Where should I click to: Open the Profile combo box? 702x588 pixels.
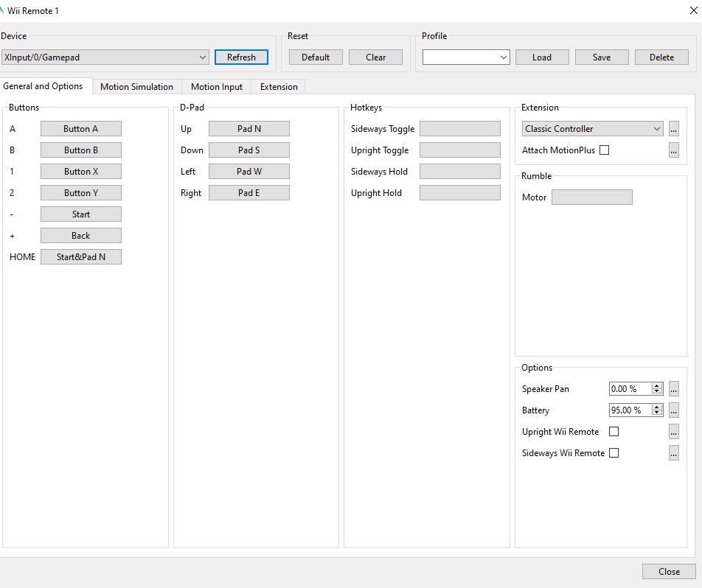pos(465,57)
